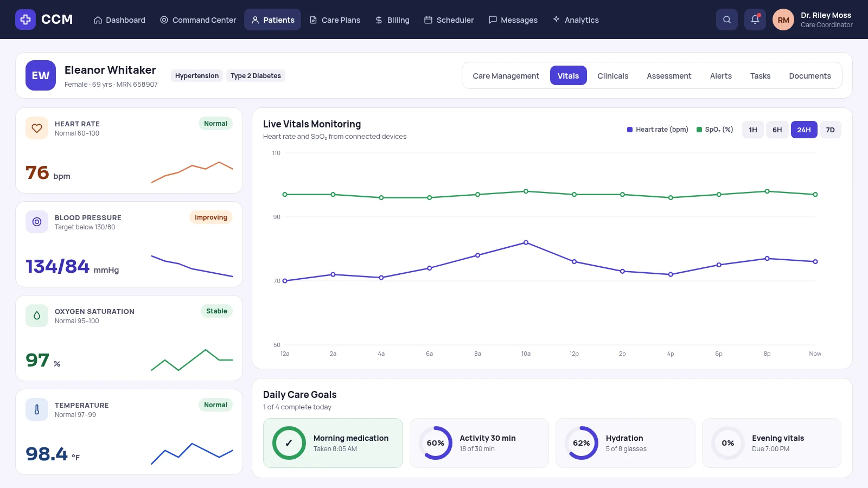Open Messages
The height and width of the screenshot is (488, 868).
pos(513,20)
